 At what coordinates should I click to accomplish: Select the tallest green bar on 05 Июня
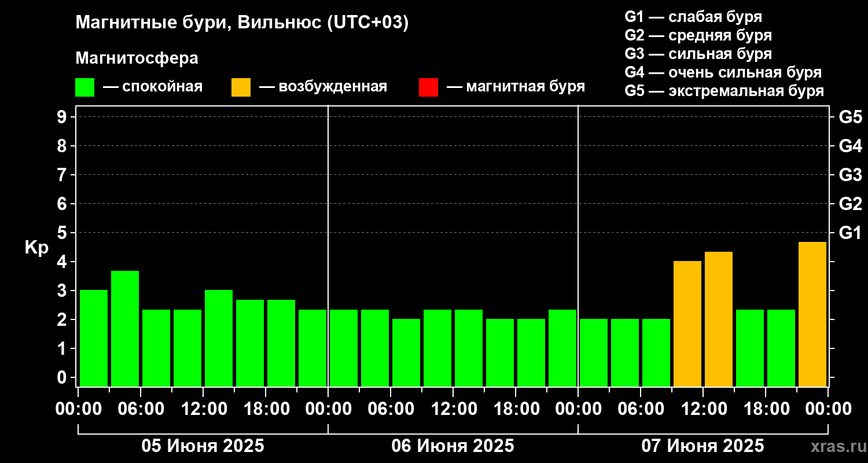(x=125, y=329)
